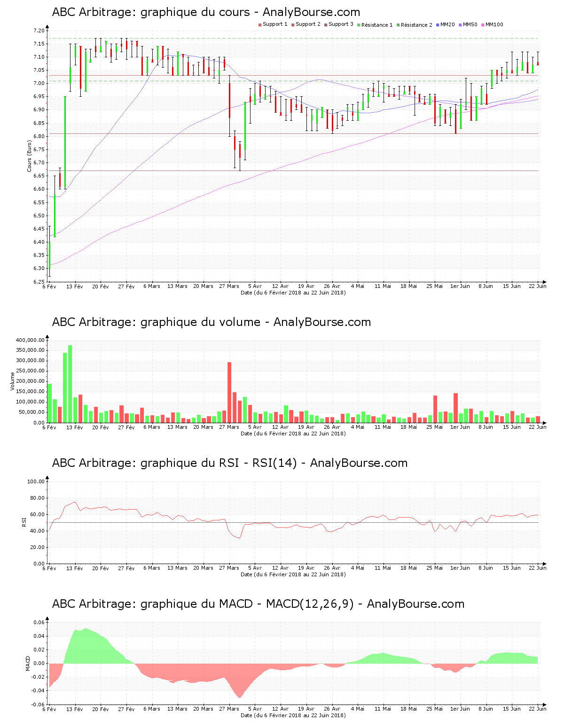Click '1er Juin' on the MACD chart axis

point(460,709)
